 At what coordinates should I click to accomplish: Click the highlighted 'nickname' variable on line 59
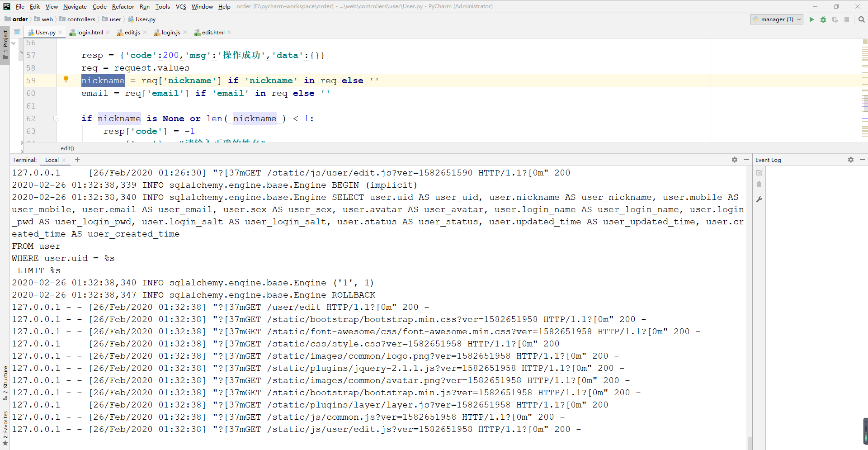point(103,81)
